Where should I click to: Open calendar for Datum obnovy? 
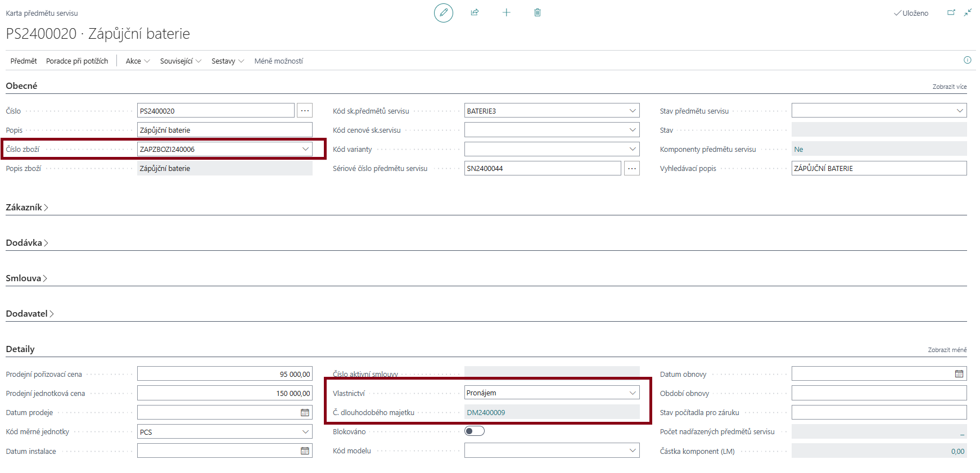(x=959, y=374)
